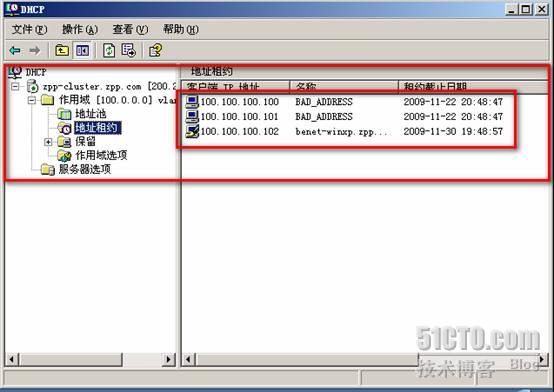Select DHCP root in tree
This screenshot has width=554, height=392.
[36, 72]
